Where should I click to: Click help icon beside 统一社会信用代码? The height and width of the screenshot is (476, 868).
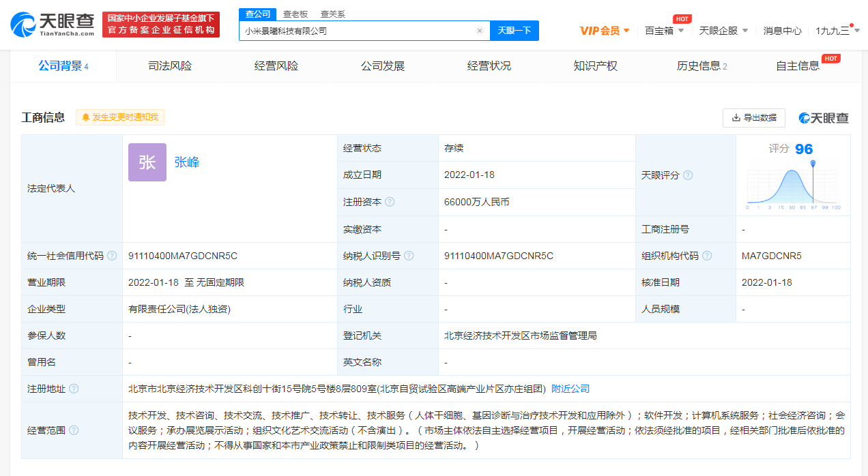point(112,256)
